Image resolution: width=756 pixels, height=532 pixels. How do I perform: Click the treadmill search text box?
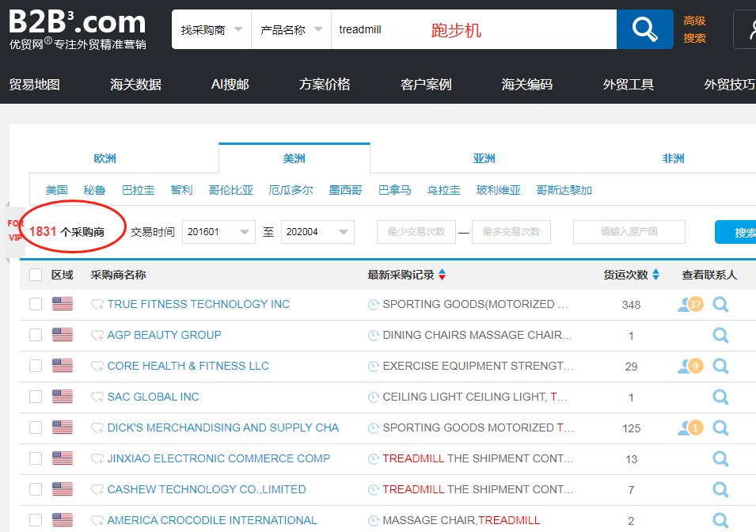[x=473, y=30]
